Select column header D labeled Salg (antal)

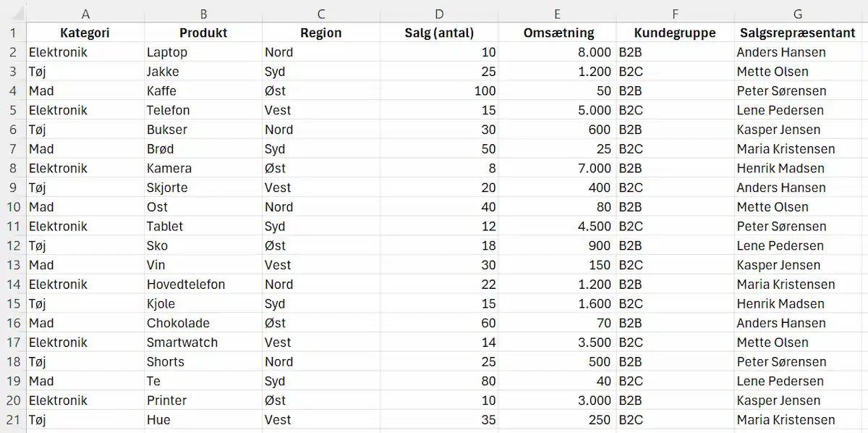[x=439, y=12]
